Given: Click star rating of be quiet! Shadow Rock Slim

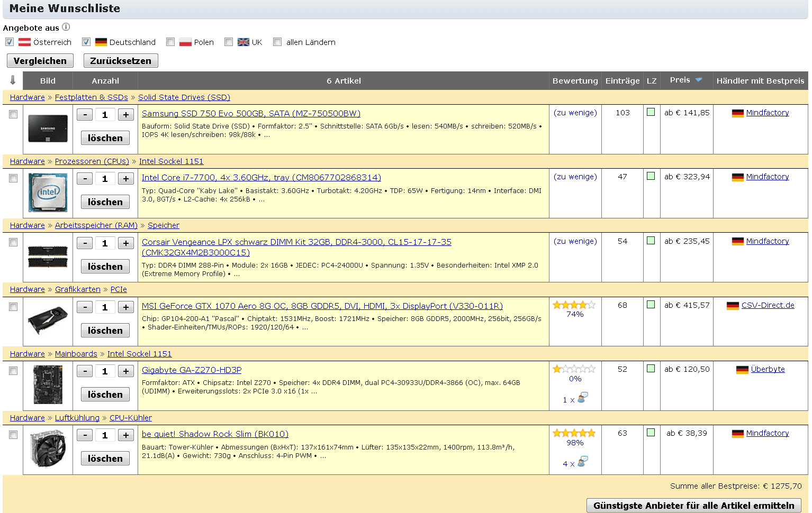Looking at the screenshot, I should tap(574, 433).
